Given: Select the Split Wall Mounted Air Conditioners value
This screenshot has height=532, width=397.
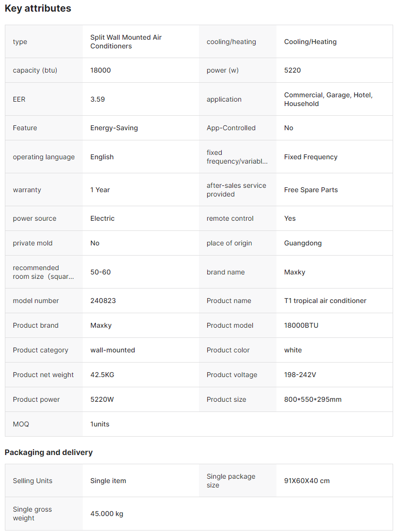Looking at the screenshot, I should pyautogui.click(x=126, y=42).
